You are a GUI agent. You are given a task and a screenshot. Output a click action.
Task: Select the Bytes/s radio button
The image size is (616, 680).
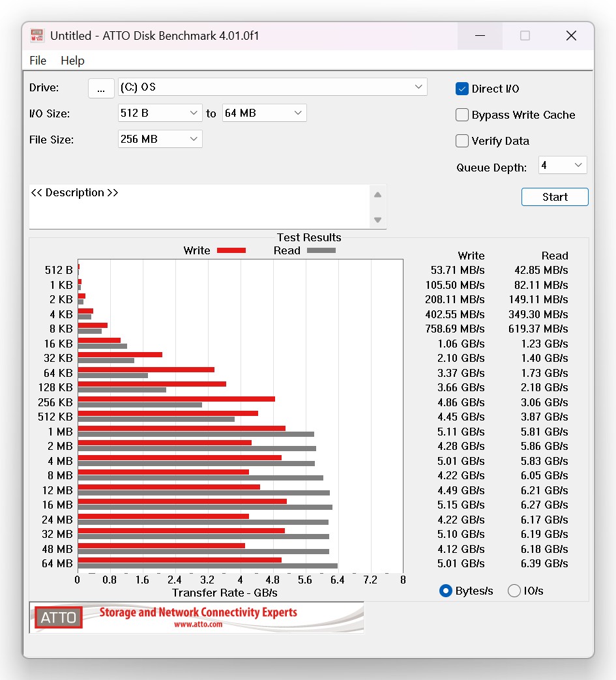[446, 591]
